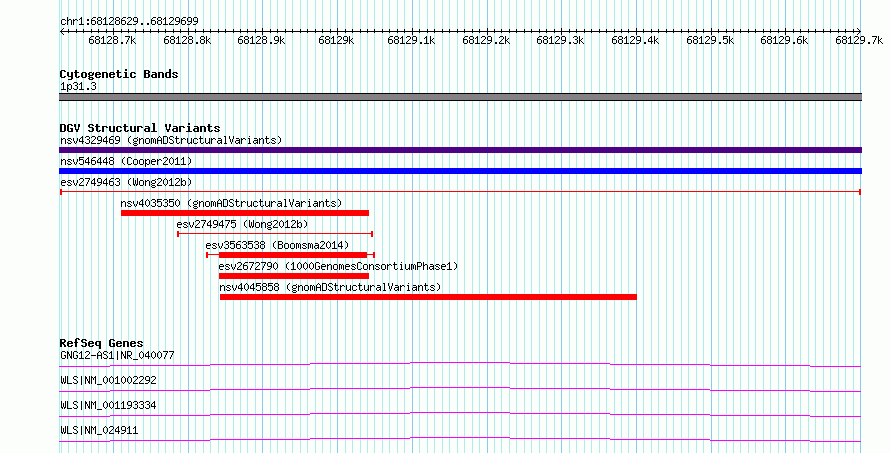Click the nsv546448 blue variant bar

(x=460, y=171)
